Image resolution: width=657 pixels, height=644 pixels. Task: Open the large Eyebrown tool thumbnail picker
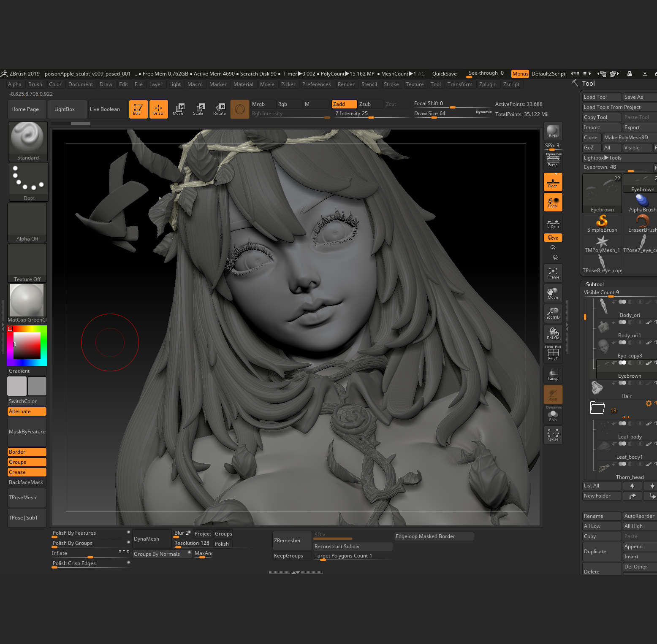click(602, 193)
